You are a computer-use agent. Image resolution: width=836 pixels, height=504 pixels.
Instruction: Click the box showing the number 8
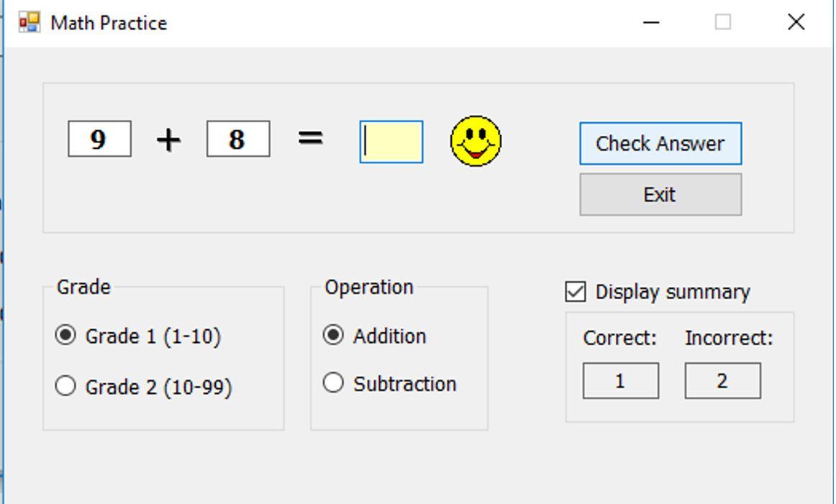tap(237, 139)
